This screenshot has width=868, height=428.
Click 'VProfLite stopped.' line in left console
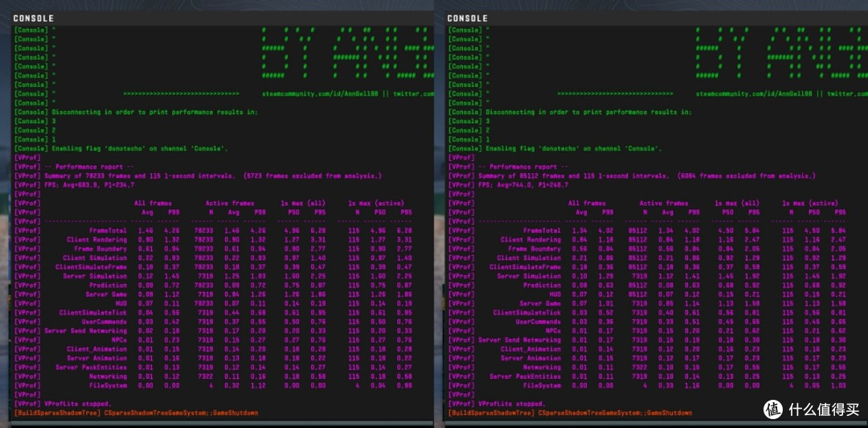coord(63,404)
